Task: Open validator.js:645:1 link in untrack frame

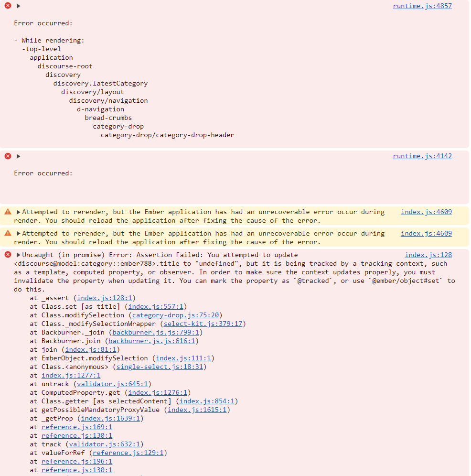Action: [112, 384]
